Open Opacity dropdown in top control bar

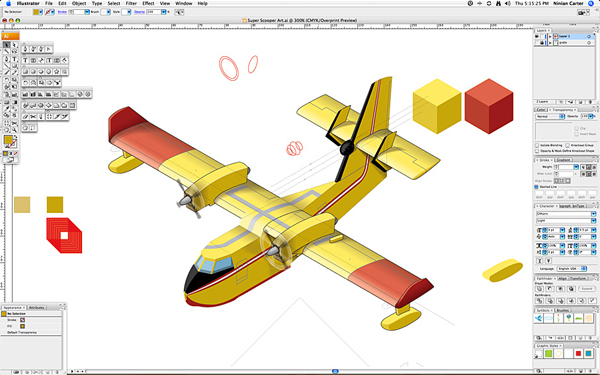point(164,12)
